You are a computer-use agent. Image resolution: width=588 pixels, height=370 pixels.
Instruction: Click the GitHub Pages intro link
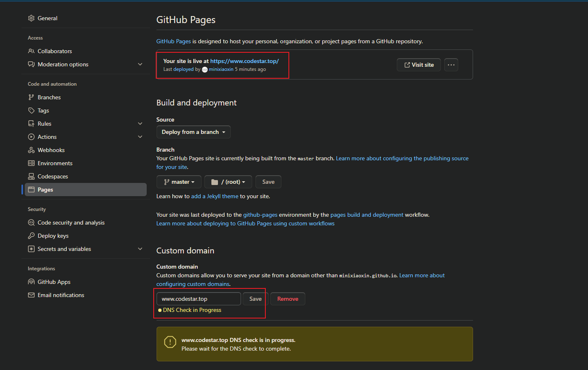point(173,41)
